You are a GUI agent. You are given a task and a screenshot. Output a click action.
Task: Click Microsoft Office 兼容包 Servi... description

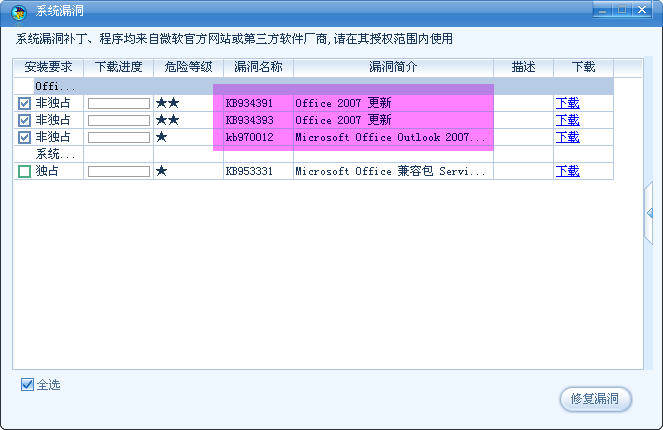tap(390, 171)
